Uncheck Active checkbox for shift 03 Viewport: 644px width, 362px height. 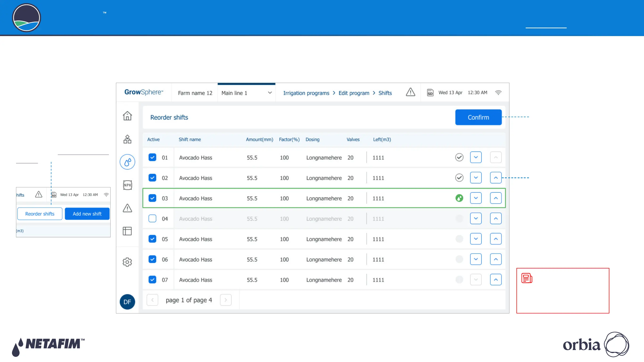(x=152, y=198)
